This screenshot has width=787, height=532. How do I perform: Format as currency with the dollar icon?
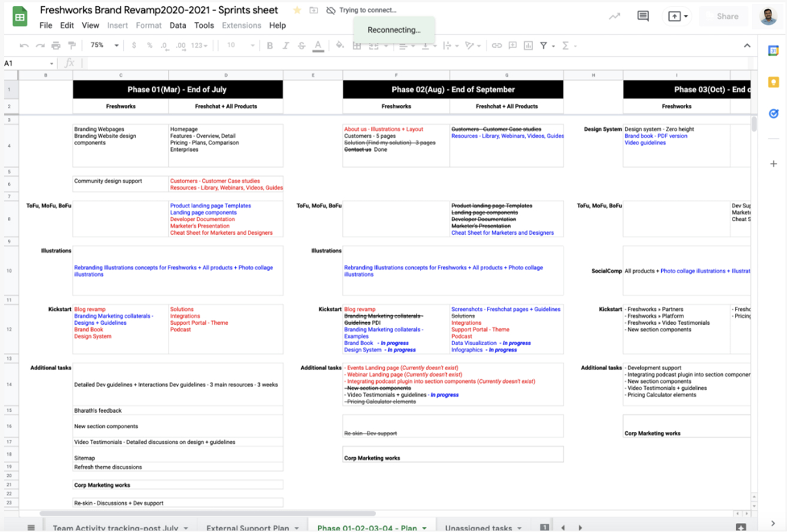click(134, 46)
